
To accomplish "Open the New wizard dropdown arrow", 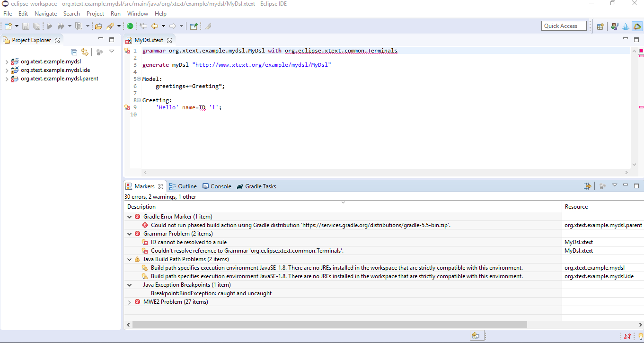I will click(17, 26).
